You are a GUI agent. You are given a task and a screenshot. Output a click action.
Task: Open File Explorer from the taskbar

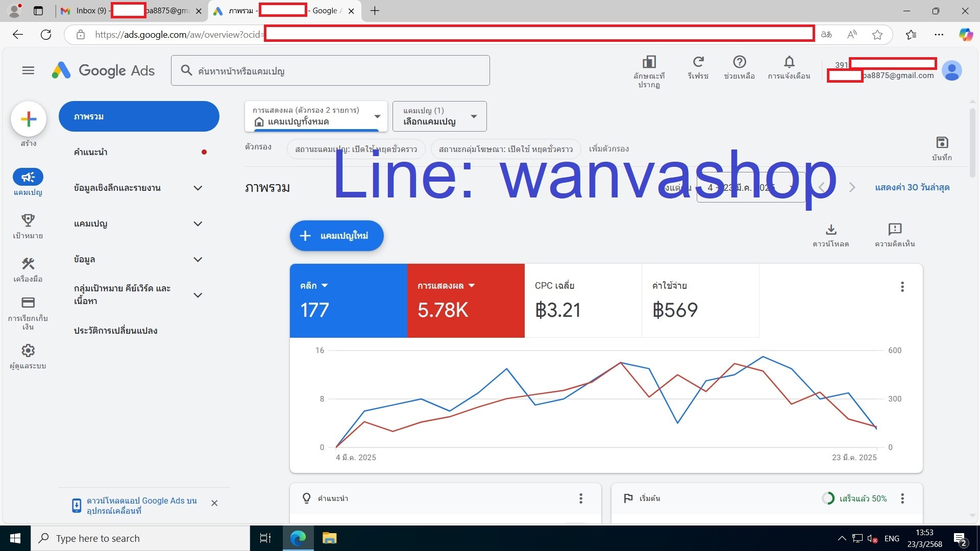coord(329,538)
